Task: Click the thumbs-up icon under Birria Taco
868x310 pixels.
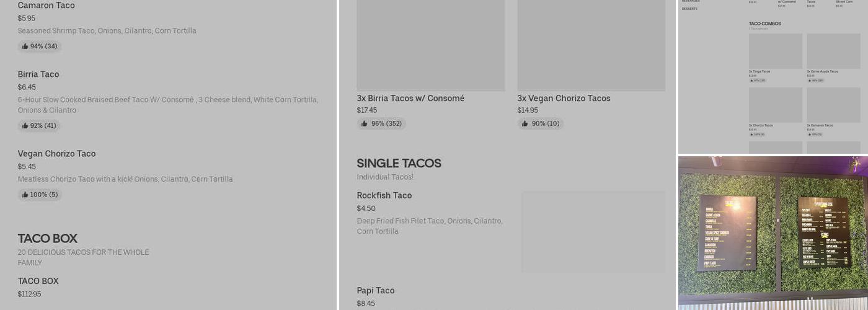Action: (25, 126)
